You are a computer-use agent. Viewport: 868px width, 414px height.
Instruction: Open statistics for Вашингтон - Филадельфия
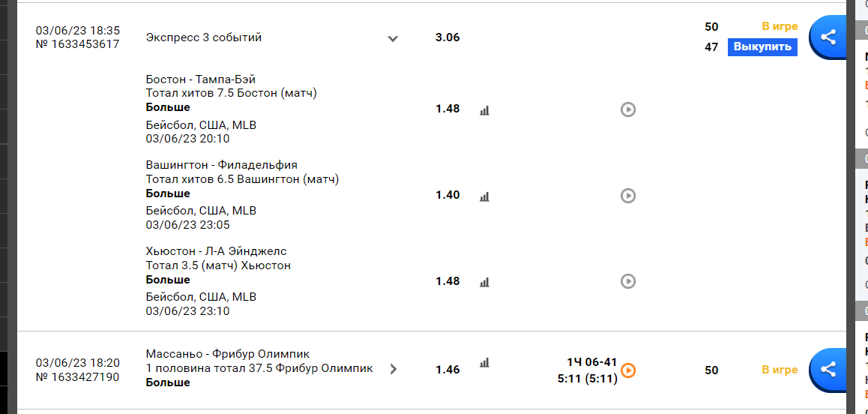tap(484, 196)
